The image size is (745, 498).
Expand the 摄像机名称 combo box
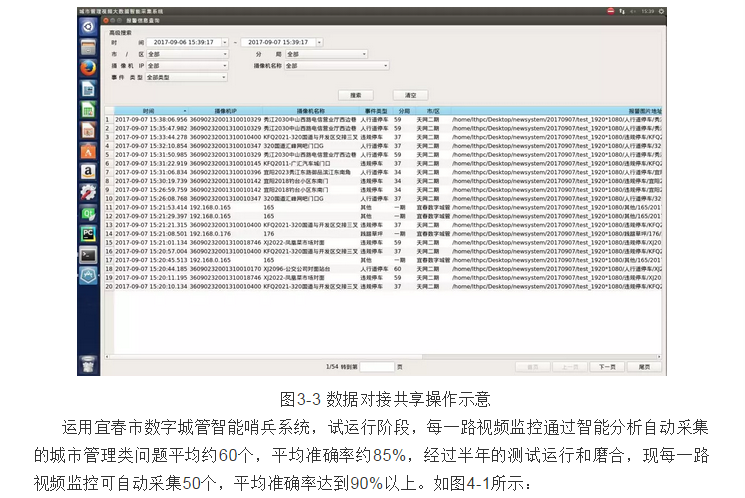(x=337, y=66)
